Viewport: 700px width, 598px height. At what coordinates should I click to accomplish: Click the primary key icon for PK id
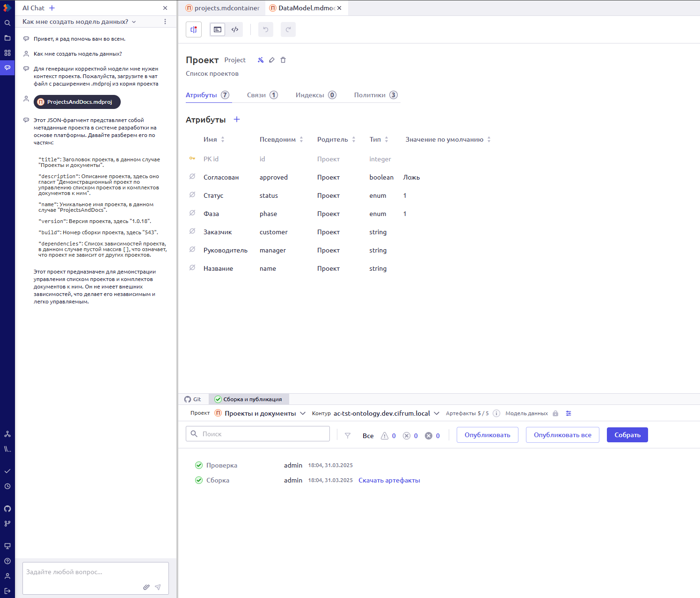pos(192,159)
